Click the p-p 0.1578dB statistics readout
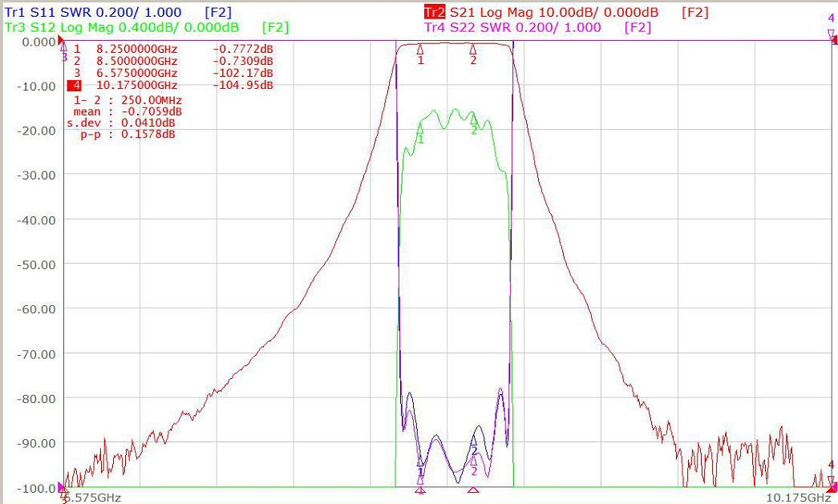The width and height of the screenshot is (838, 504). (128, 134)
